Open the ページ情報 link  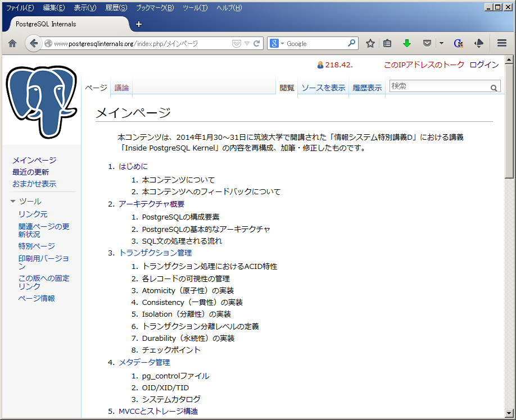37,298
